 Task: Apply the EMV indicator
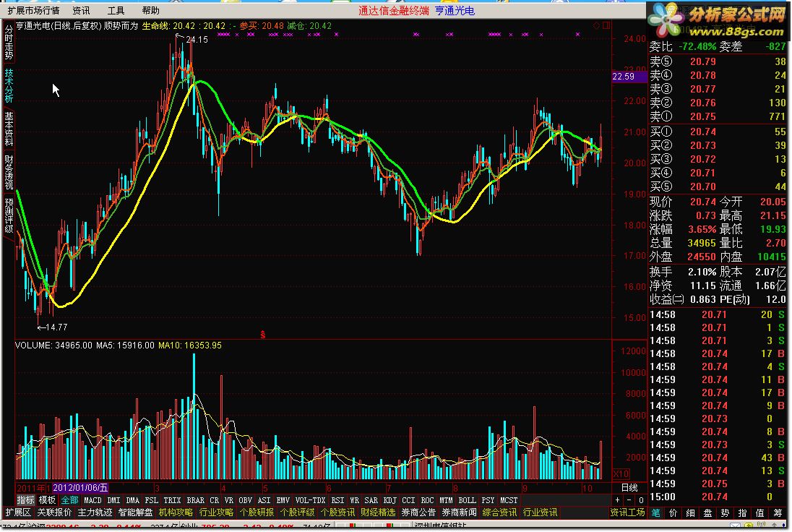(x=283, y=500)
